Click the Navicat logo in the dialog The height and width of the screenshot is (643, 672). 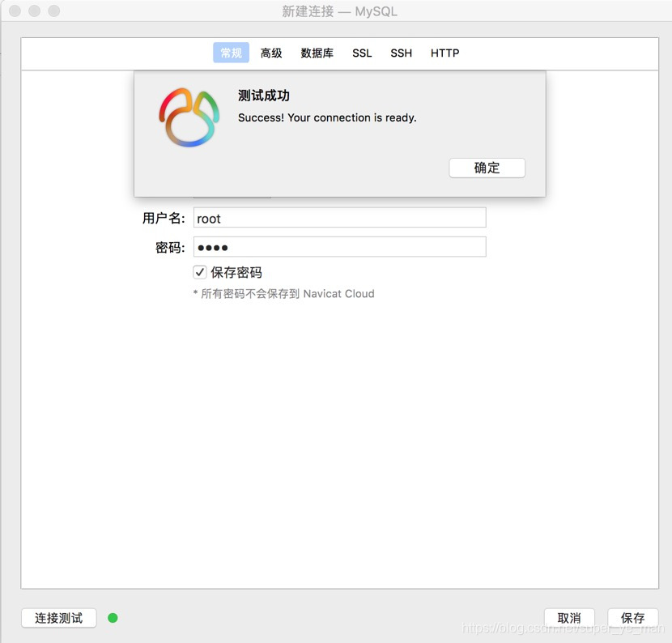pyautogui.click(x=189, y=117)
